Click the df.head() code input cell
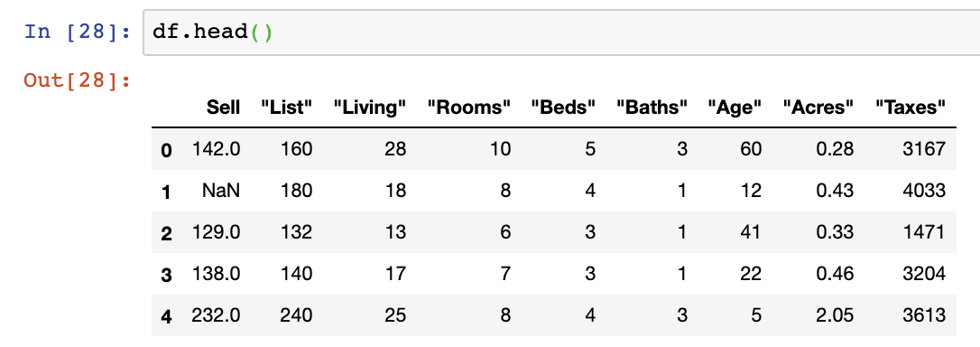This screenshot has height=347, width=980. pyautogui.click(x=561, y=33)
